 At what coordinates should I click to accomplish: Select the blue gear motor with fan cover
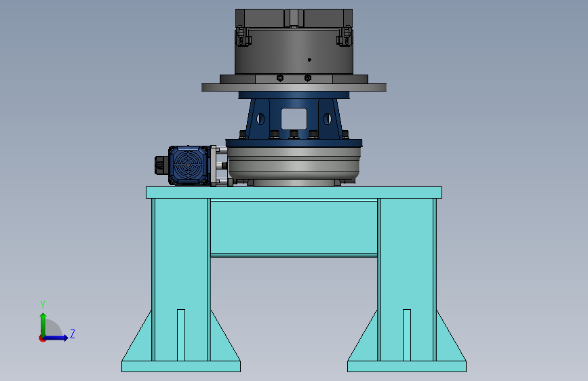point(189,165)
